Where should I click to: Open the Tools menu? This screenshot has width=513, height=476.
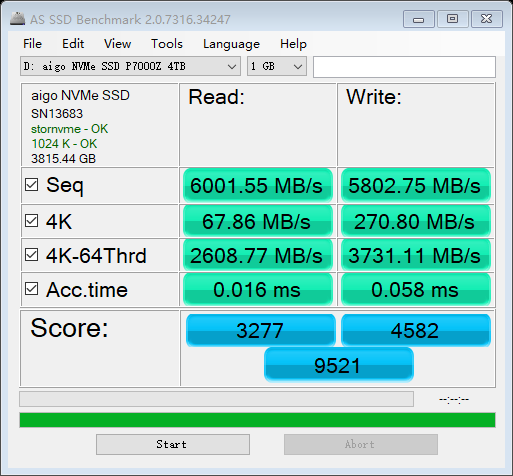pos(167,44)
